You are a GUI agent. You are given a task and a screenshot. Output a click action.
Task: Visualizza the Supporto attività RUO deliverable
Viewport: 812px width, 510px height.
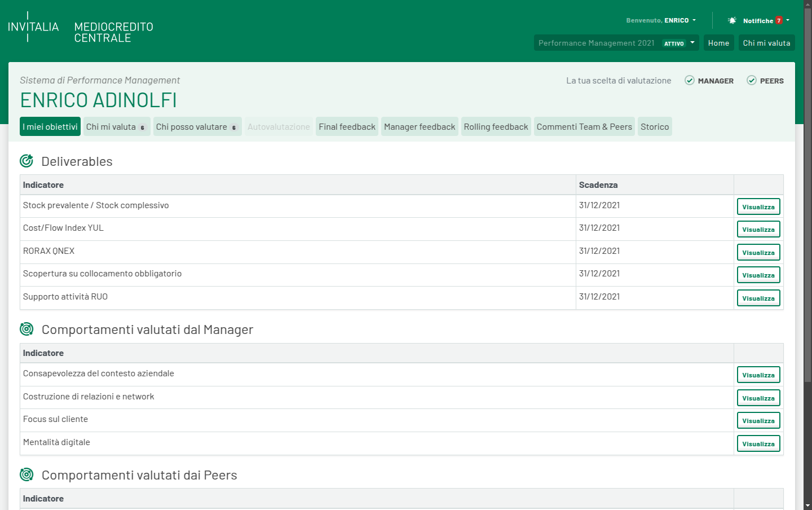click(x=758, y=298)
